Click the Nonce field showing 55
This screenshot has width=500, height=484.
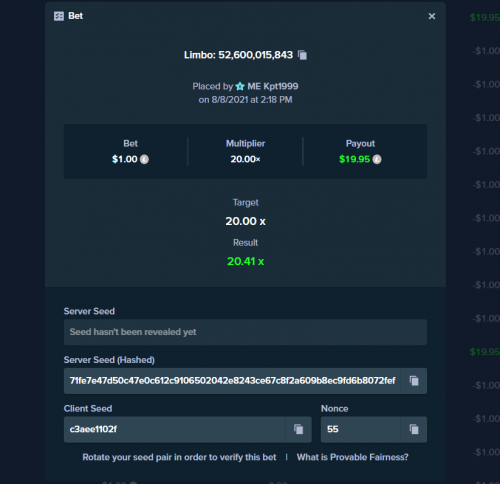[x=361, y=429]
